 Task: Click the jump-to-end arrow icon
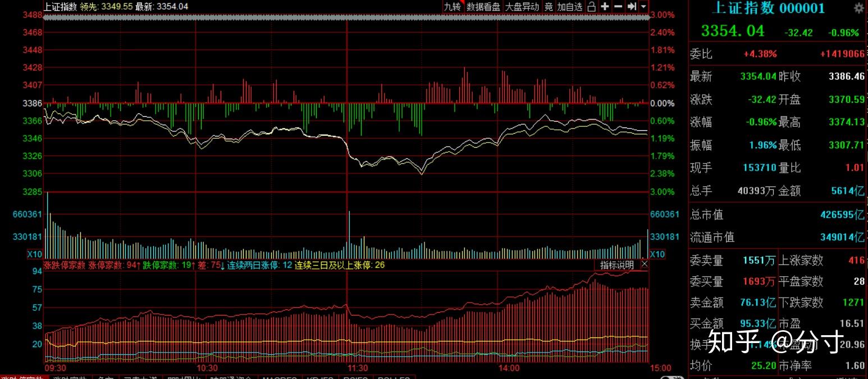pyautogui.click(x=632, y=7)
